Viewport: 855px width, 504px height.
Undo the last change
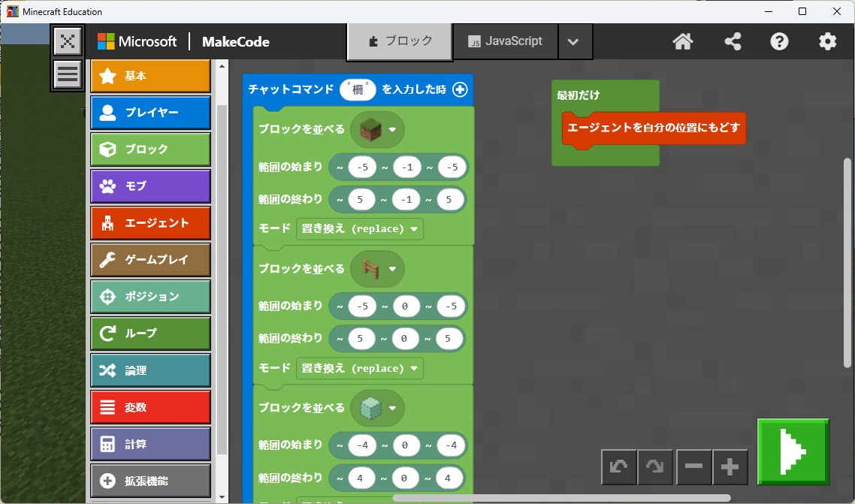click(x=619, y=467)
